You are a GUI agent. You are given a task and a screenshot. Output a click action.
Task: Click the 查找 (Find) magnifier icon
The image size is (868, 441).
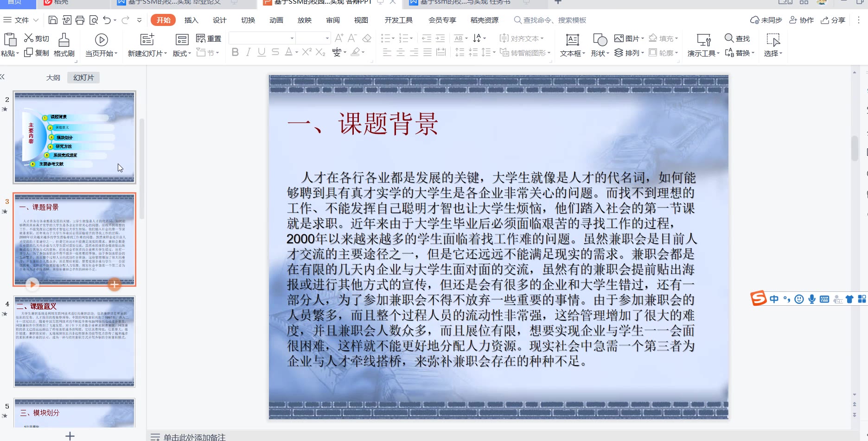[x=729, y=38]
